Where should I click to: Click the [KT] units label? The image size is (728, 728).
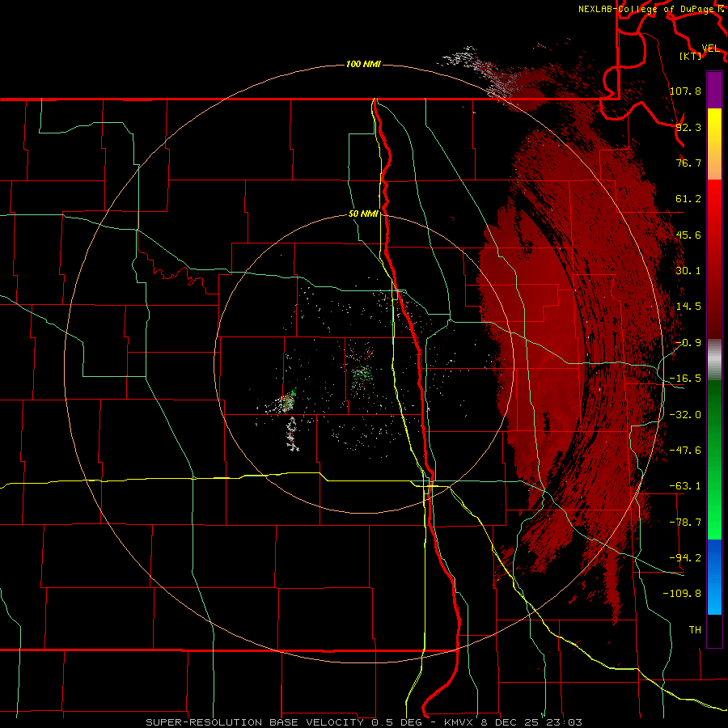pyautogui.click(x=691, y=56)
